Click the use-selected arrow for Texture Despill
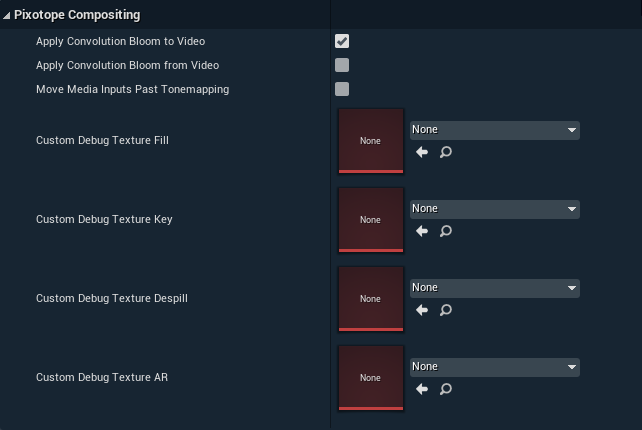The width and height of the screenshot is (642, 430). [x=422, y=310]
